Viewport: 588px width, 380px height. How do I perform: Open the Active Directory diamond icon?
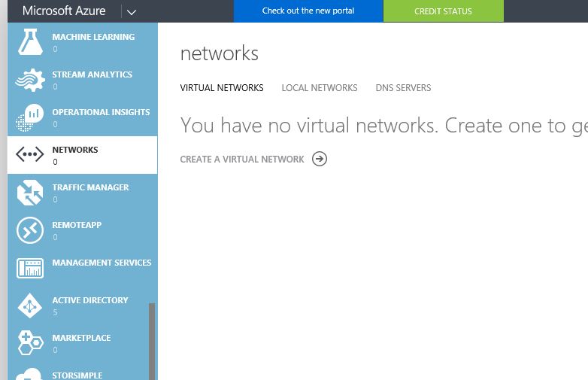[x=30, y=306]
